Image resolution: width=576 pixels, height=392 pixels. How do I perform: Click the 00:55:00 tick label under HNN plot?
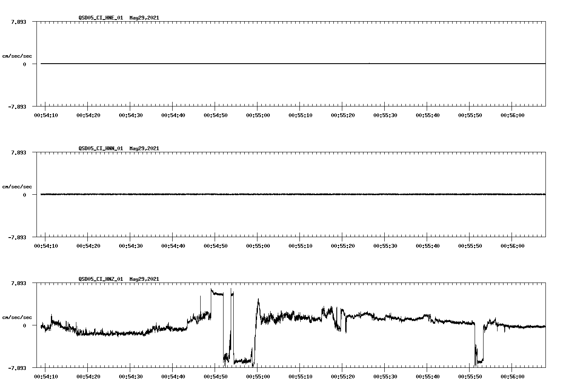(x=258, y=245)
